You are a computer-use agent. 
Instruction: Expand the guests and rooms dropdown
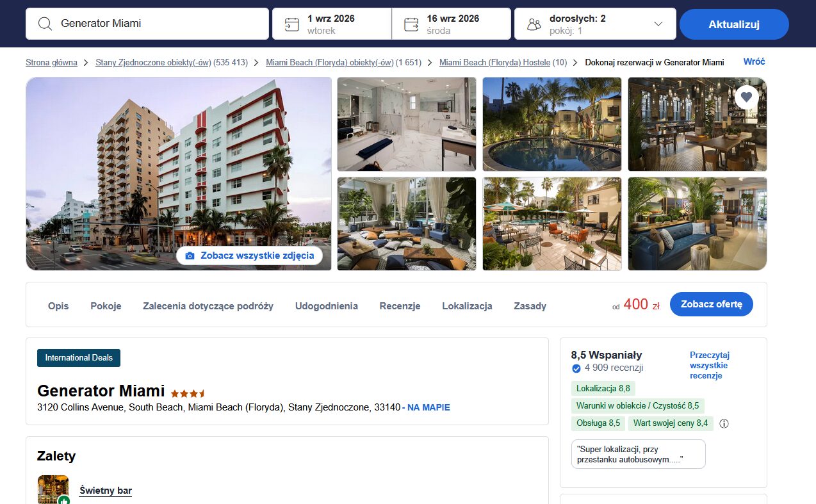click(658, 24)
